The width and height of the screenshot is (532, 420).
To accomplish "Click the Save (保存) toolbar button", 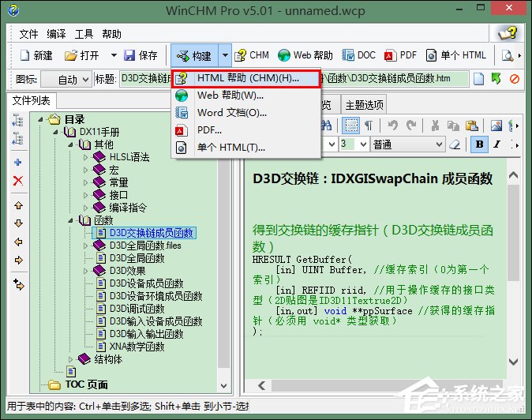I will 140,55.
